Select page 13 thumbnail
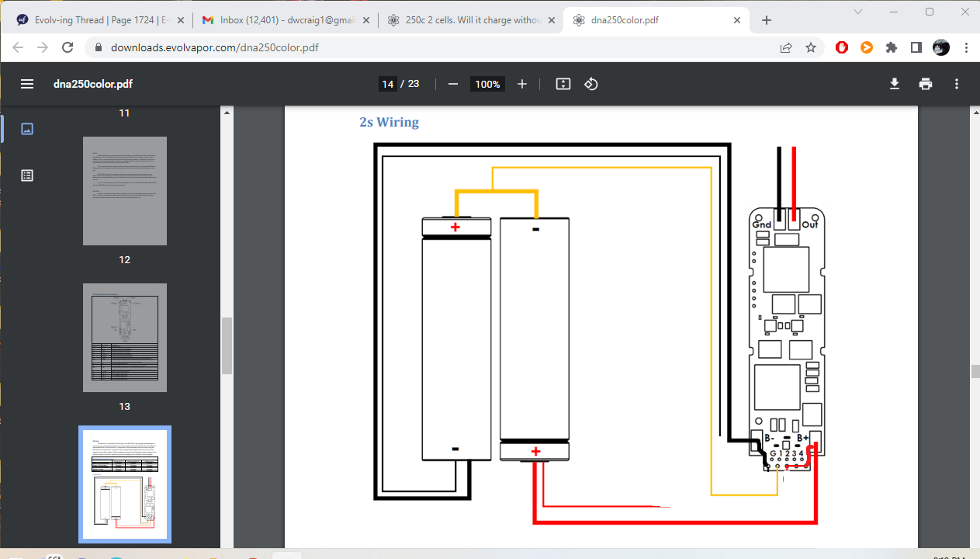The width and height of the screenshot is (980, 559). tap(125, 338)
